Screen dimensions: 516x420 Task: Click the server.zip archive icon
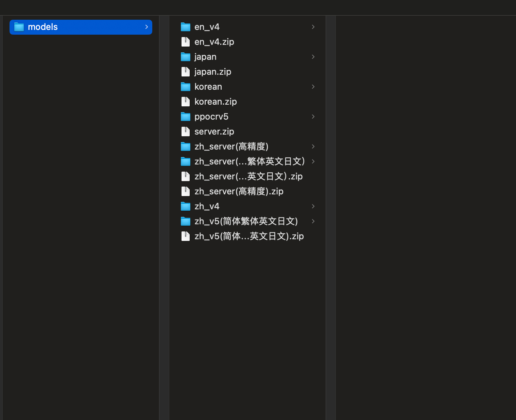click(186, 132)
